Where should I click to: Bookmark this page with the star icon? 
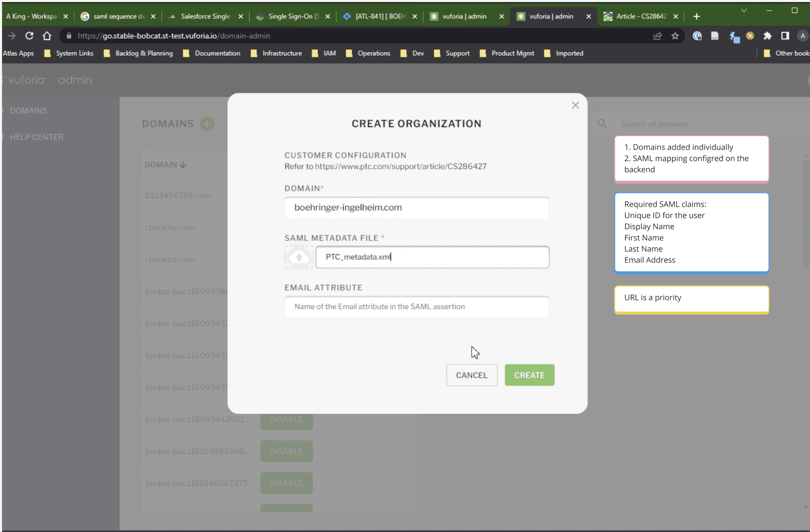pos(675,36)
